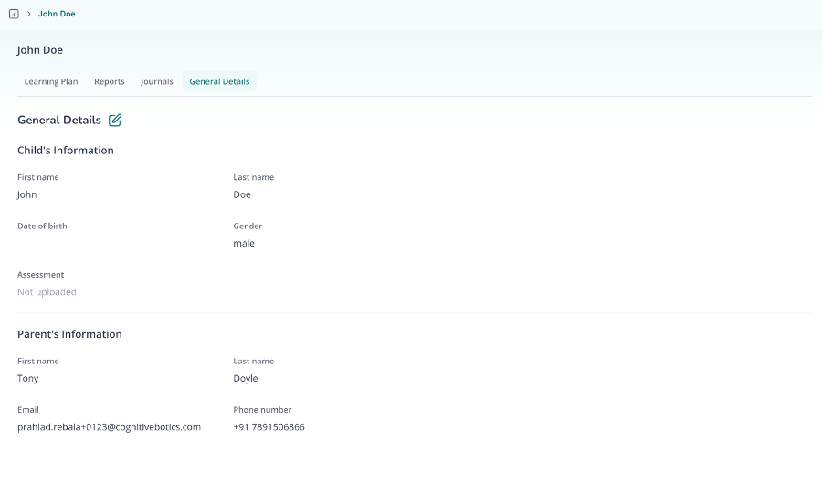Image resolution: width=822 pixels, height=504 pixels.
Task: Click the dashboard icon in the breadcrumb
Action: click(x=14, y=14)
